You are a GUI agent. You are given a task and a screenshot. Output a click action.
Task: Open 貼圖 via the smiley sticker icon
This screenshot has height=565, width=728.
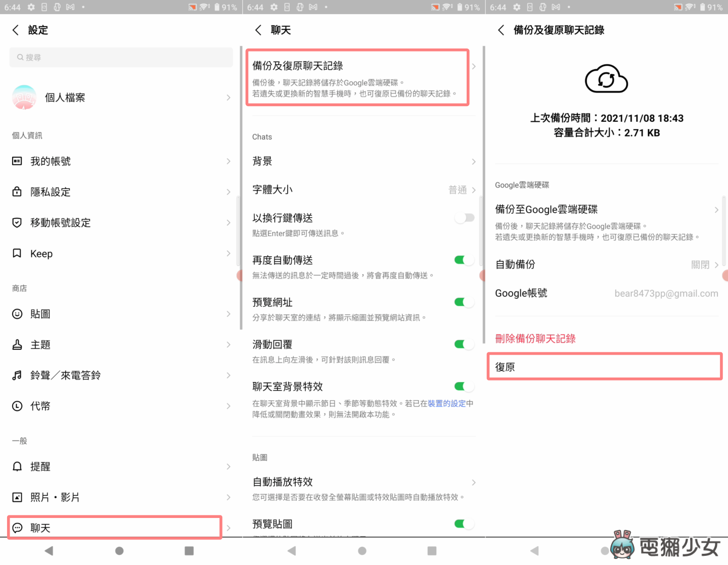click(x=17, y=313)
